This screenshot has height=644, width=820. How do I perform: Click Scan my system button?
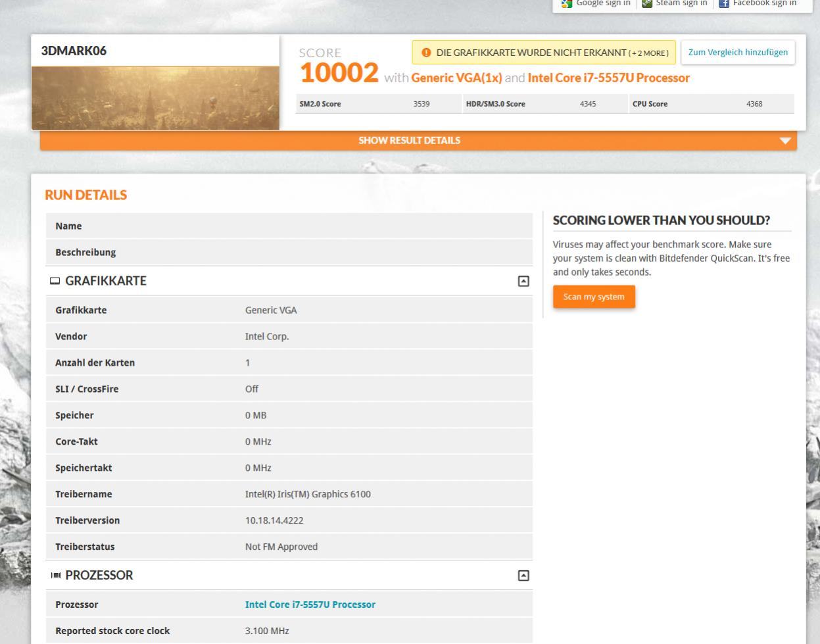tap(594, 297)
